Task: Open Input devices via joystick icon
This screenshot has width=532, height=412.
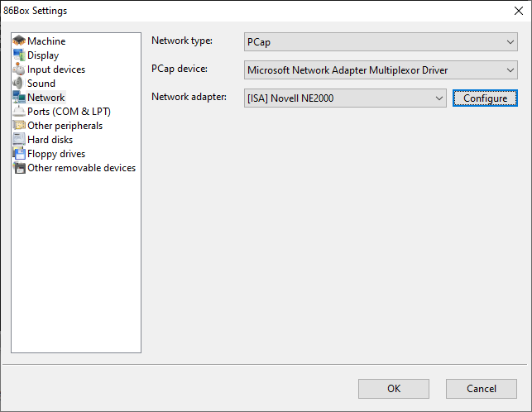Action: point(19,69)
